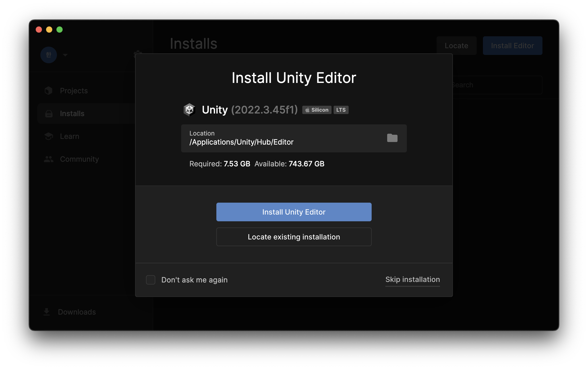Click the Community people icon
Viewport: 588px width, 369px height.
tap(49, 159)
